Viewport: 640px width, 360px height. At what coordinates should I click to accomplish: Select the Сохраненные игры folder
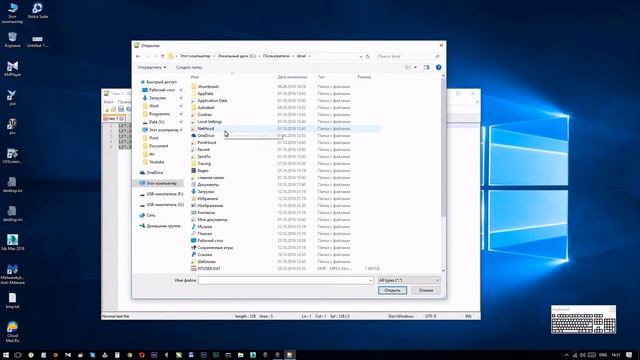tap(212, 248)
